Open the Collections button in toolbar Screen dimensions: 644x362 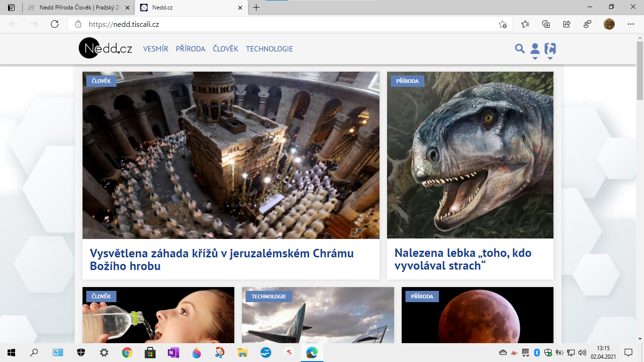tap(546, 25)
